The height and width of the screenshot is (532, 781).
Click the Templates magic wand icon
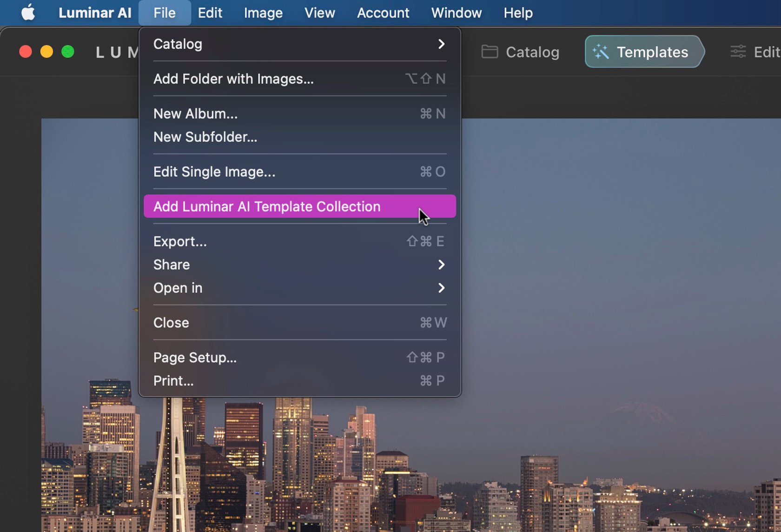click(601, 52)
